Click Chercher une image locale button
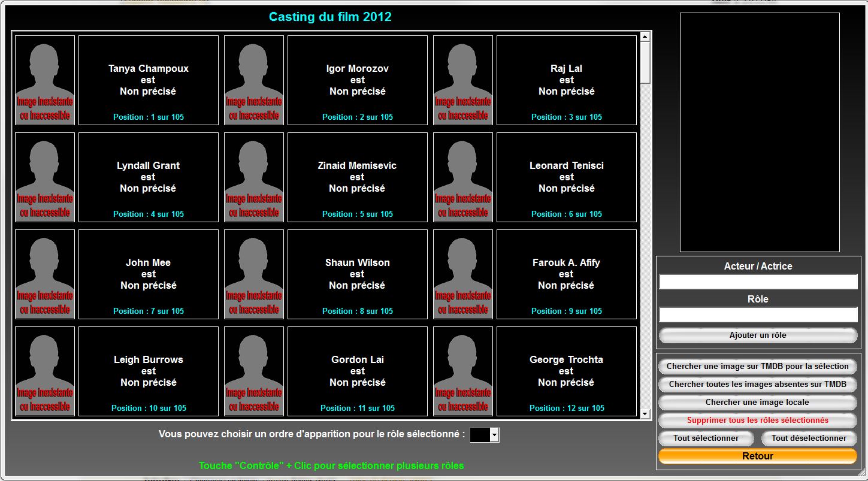The width and height of the screenshot is (868, 481). tap(757, 403)
